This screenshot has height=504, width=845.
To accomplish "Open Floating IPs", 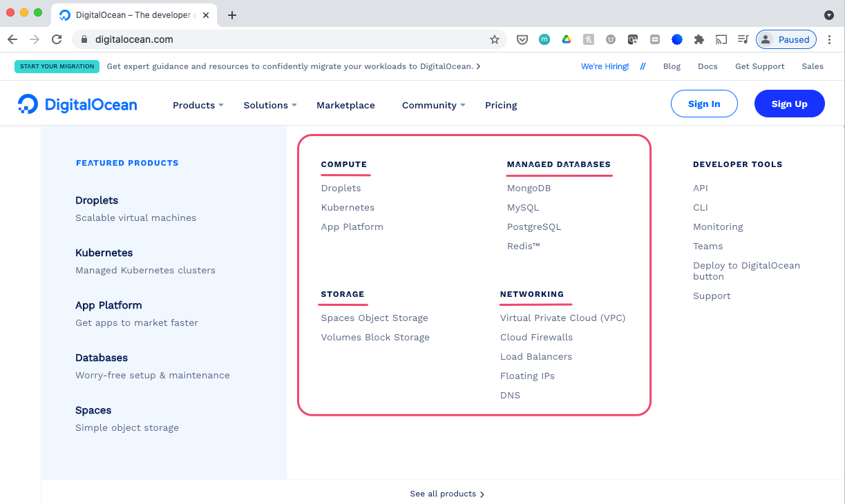I will click(527, 376).
